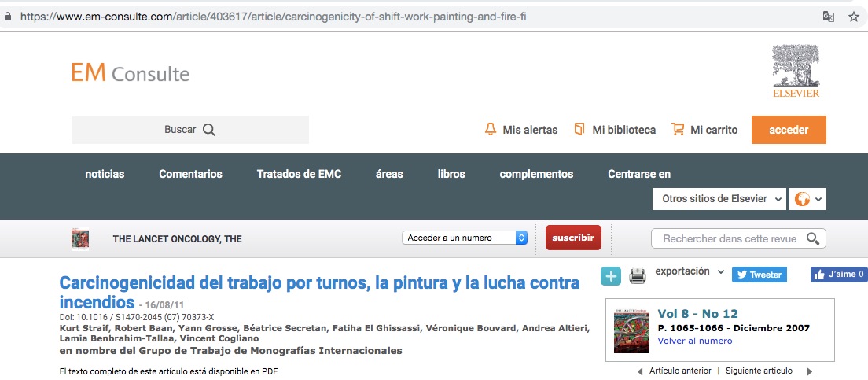Print the article using printer icon

[x=637, y=275]
